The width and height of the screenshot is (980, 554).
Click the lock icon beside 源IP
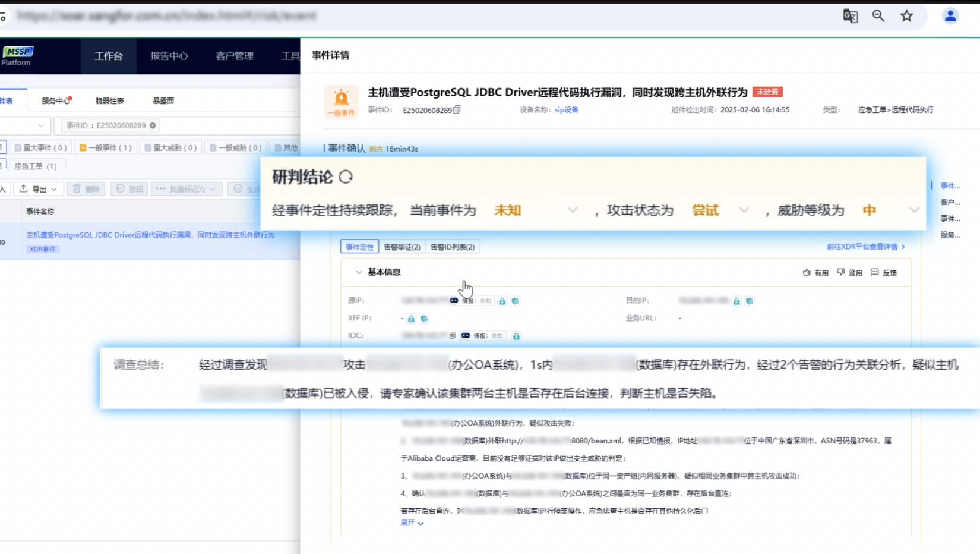click(x=502, y=301)
